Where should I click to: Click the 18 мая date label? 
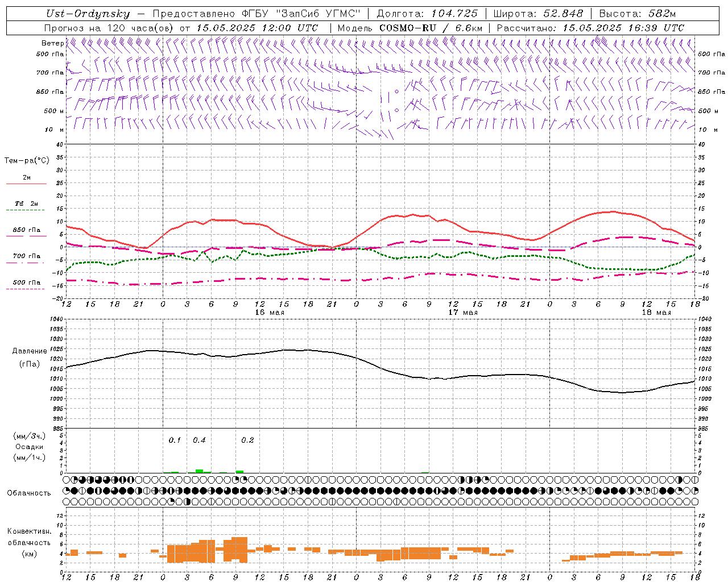656,313
